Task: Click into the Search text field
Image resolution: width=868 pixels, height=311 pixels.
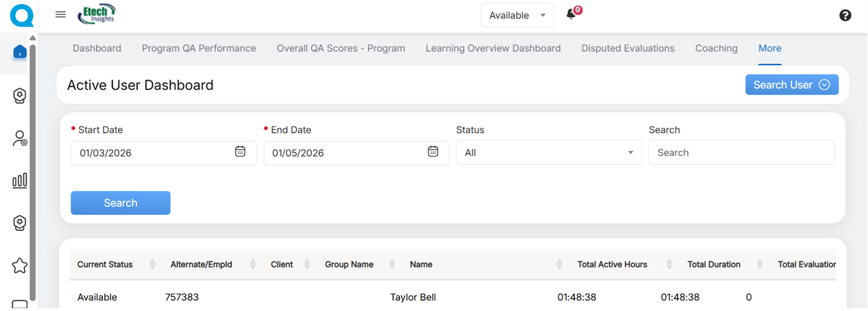Action: pyautogui.click(x=741, y=153)
